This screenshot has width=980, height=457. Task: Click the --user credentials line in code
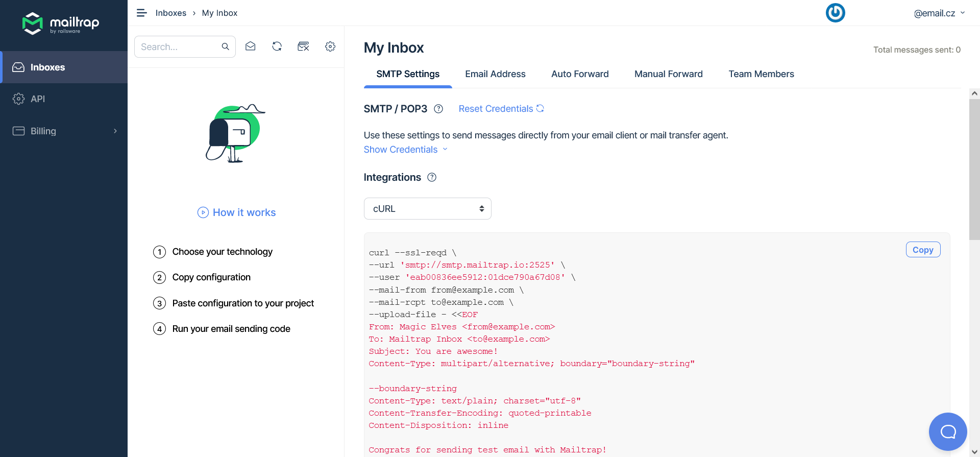tap(472, 277)
